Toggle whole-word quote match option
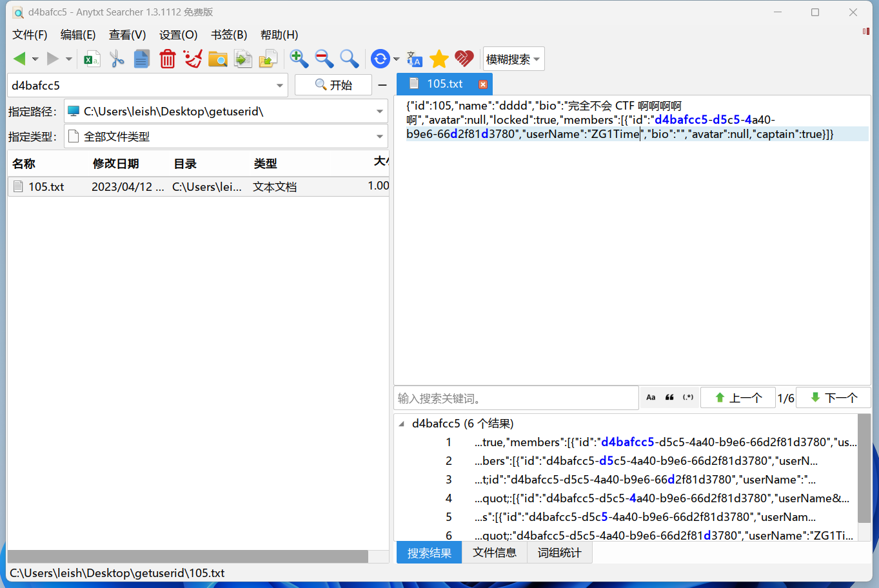The image size is (879, 588). pyautogui.click(x=669, y=398)
